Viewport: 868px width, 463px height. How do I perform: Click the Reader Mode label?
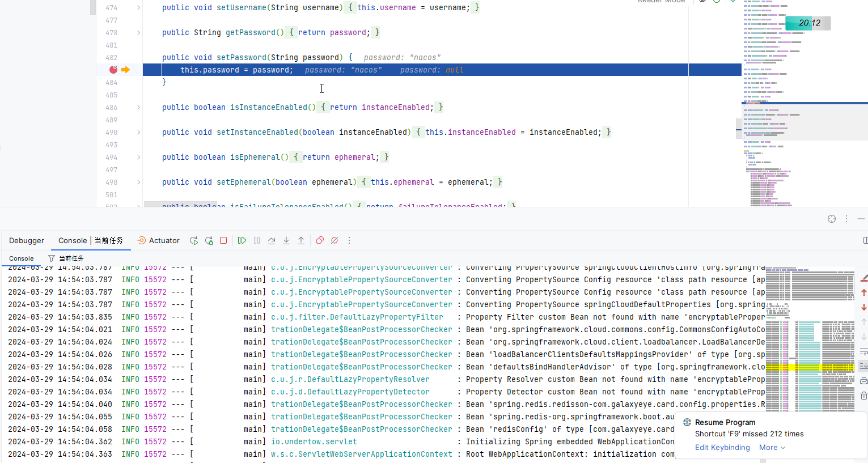pyautogui.click(x=661, y=2)
